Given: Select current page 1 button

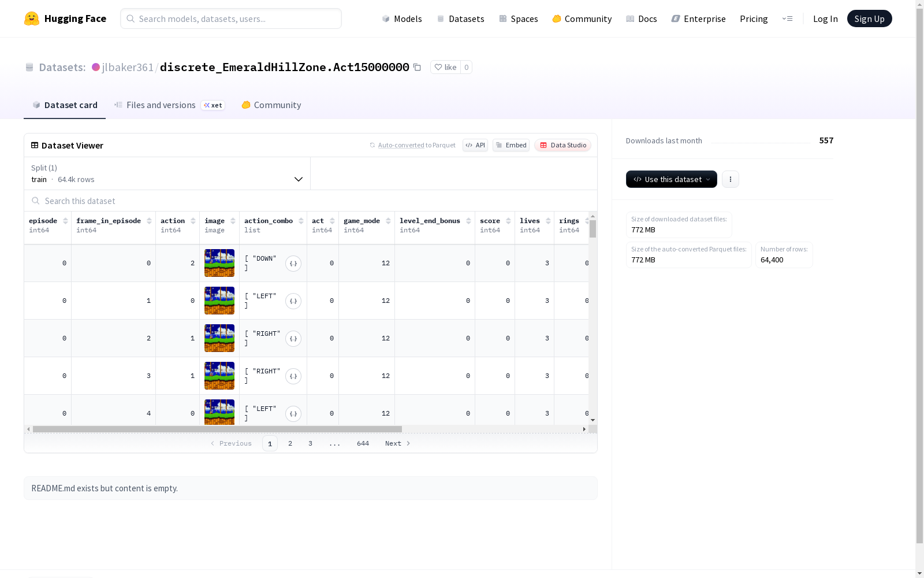Looking at the screenshot, I should (x=270, y=443).
